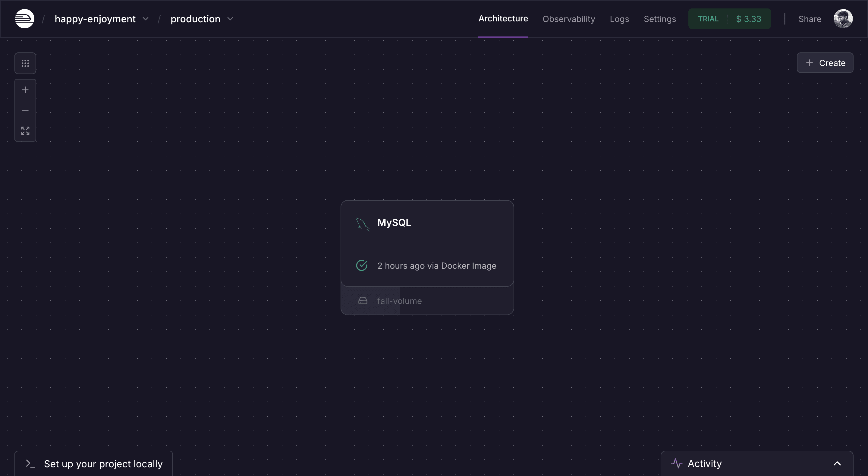The width and height of the screenshot is (868, 476).
Task: Open the project Settings tab
Action: pos(660,19)
